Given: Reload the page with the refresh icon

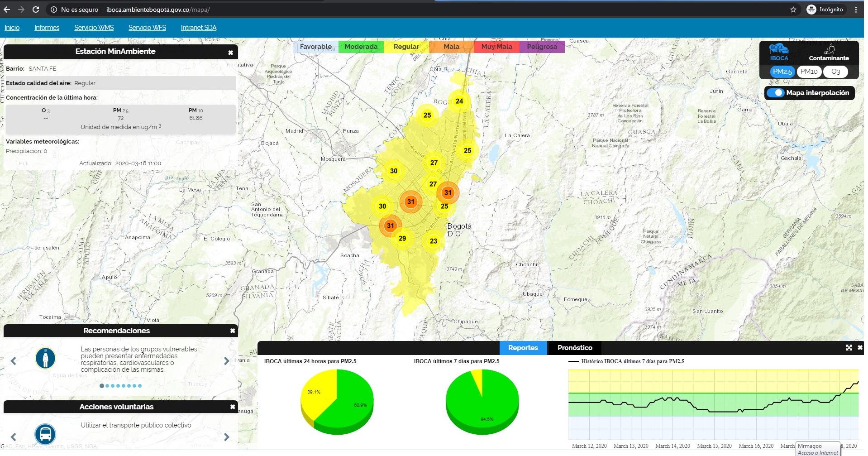Looking at the screenshot, I should [36, 10].
